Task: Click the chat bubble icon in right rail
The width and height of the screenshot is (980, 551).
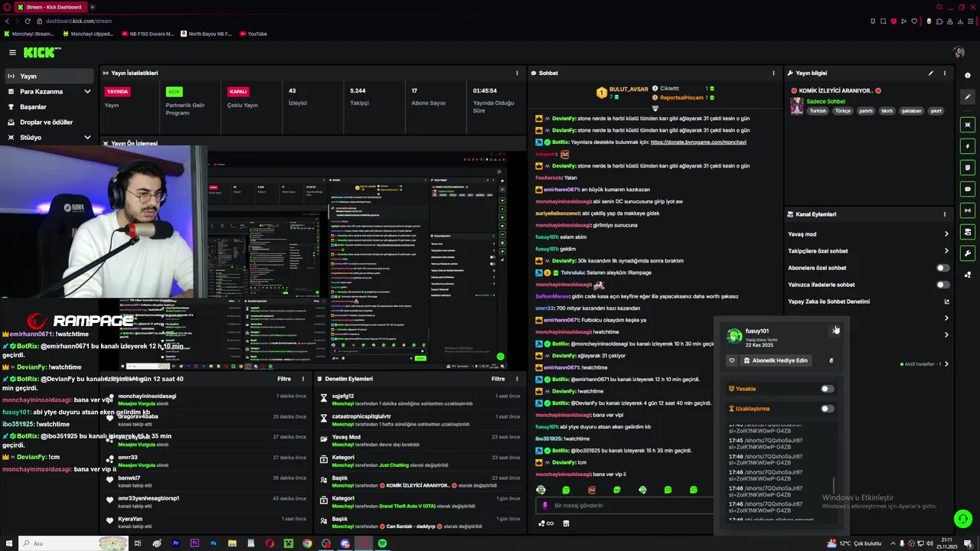Action: point(968,188)
